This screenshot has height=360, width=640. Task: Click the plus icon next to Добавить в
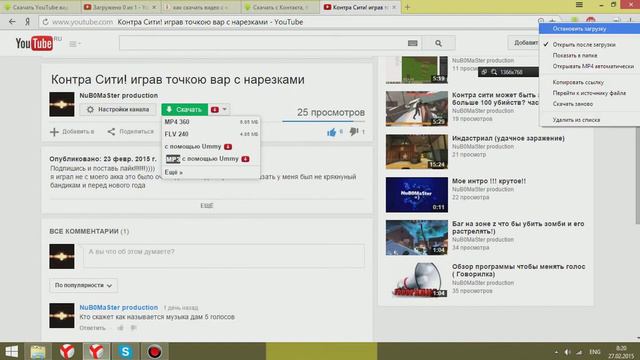(x=54, y=132)
